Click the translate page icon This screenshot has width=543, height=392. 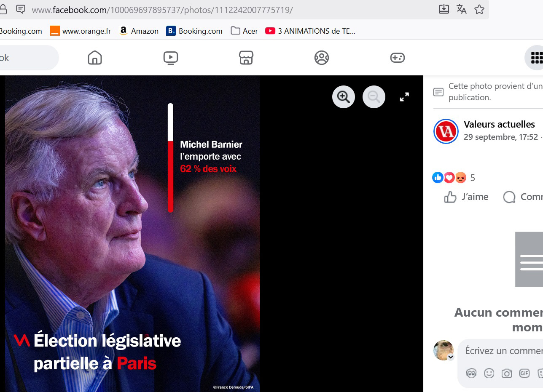[x=462, y=9]
